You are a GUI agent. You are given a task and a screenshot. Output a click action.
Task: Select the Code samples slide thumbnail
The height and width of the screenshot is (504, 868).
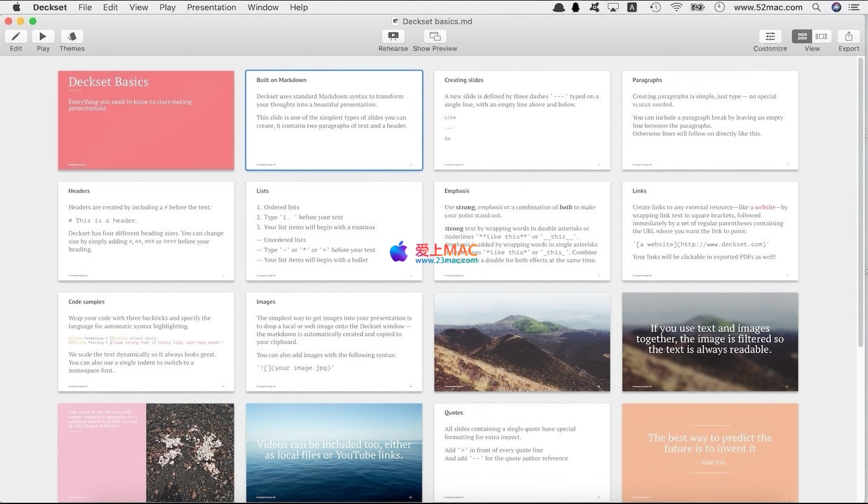146,342
